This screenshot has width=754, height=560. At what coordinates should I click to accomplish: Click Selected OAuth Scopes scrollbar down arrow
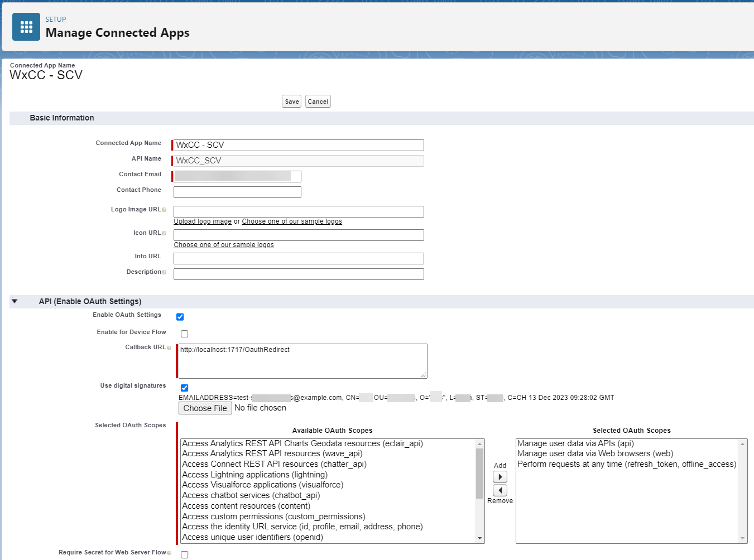(x=743, y=538)
